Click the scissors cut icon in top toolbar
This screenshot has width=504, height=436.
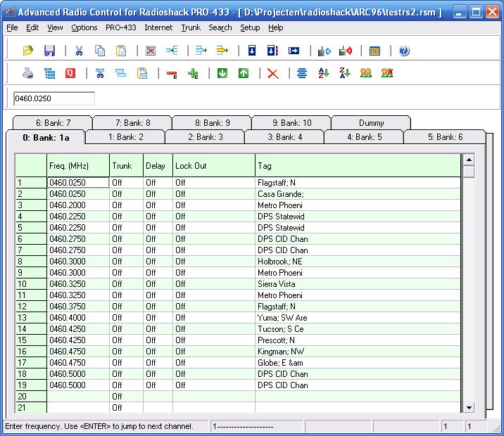(x=79, y=51)
